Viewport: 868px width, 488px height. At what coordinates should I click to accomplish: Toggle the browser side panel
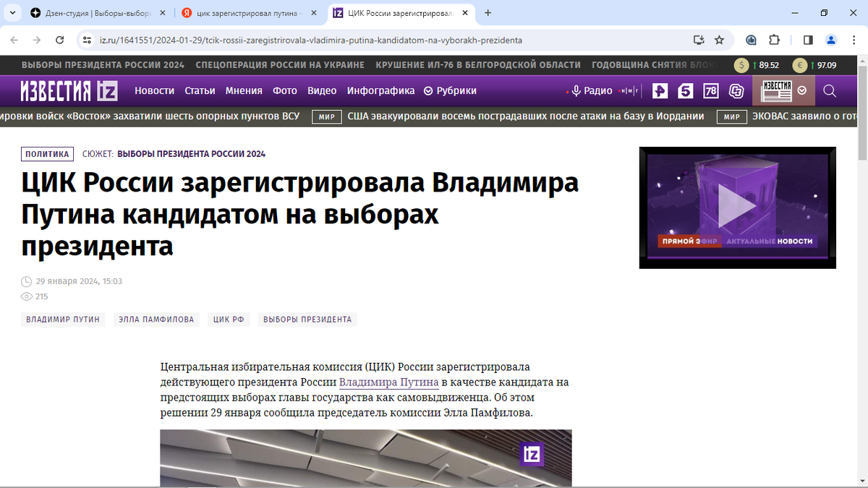(x=809, y=40)
